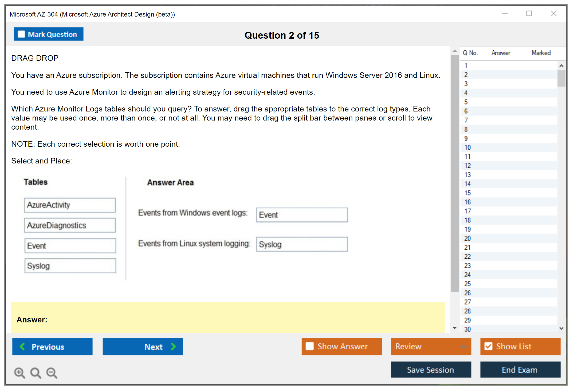The image size is (574, 392).
Task: Select question 10 in the list
Action: (467, 147)
